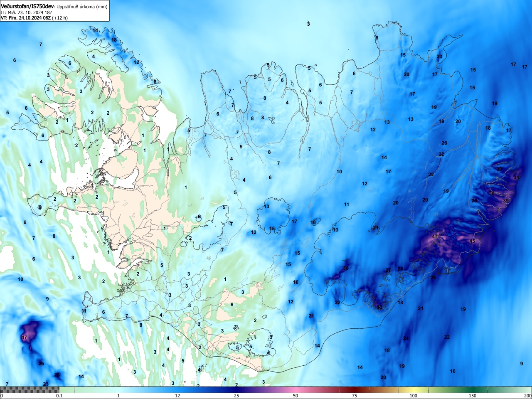Click the 27 precipitation value on the map
The image size is (532, 399).
coord(388,270)
